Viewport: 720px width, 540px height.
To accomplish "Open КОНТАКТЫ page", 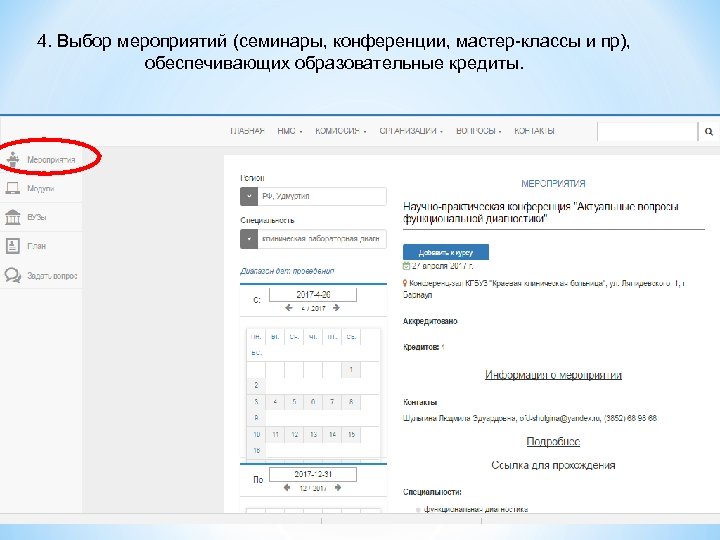I will click(x=534, y=131).
